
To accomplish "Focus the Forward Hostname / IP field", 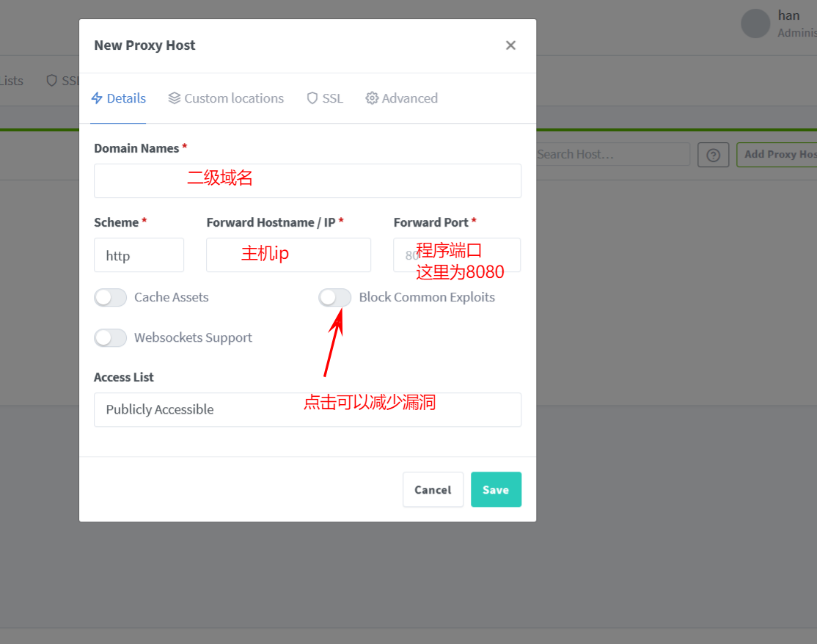I will point(289,255).
